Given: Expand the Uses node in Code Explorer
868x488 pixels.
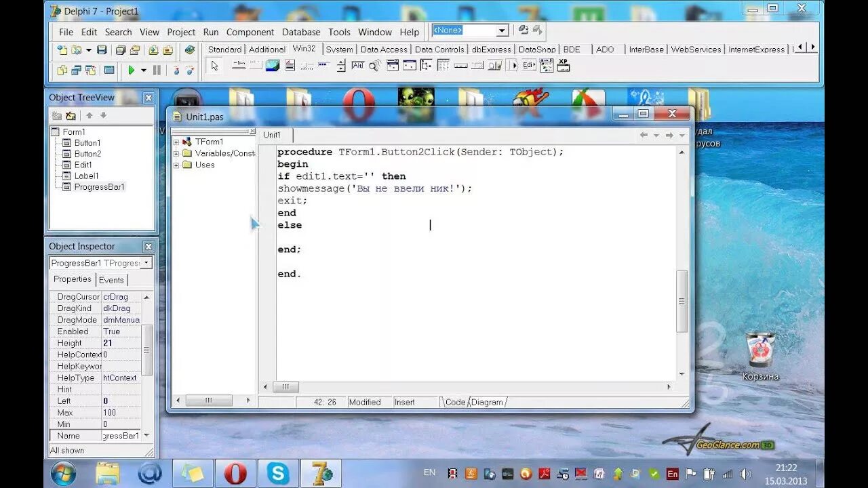Looking at the screenshot, I should click(176, 165).
